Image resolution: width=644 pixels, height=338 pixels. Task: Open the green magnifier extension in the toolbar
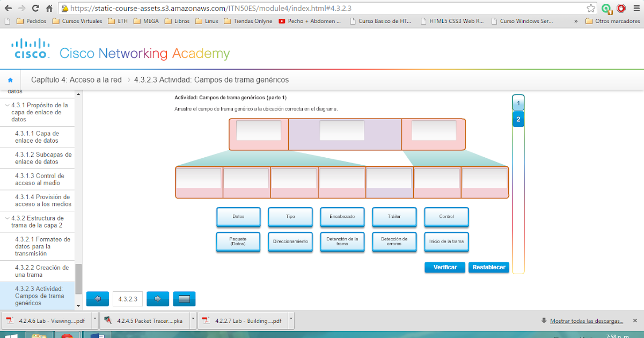[607, 9]
